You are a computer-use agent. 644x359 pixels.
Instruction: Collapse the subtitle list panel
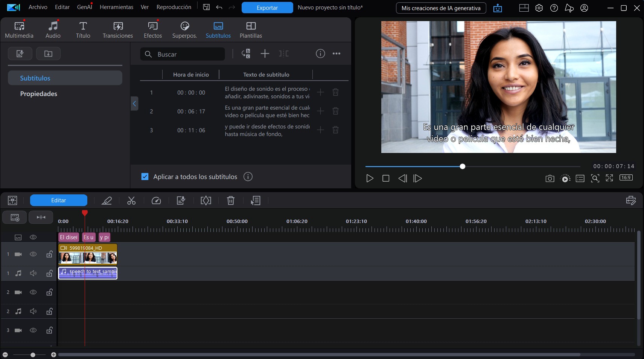point(134,103)
